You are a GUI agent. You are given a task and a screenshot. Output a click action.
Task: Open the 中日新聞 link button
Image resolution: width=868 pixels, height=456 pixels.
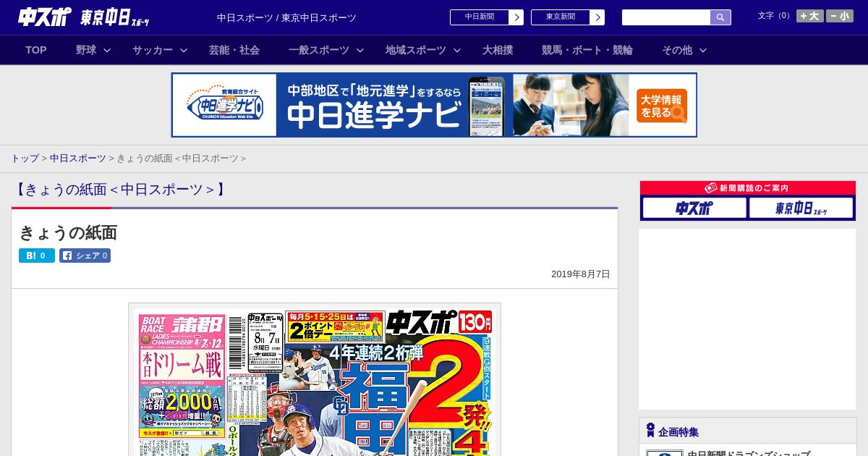tap(480, 17)
